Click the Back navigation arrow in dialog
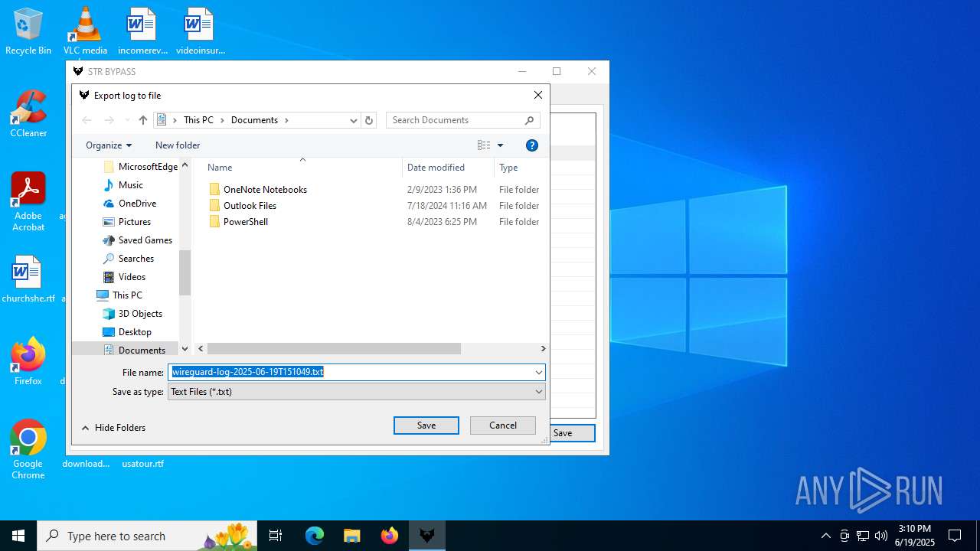Image resolution: width=980 pixels, height=551 pixels. pyautogui.click(x=87, y=120)
